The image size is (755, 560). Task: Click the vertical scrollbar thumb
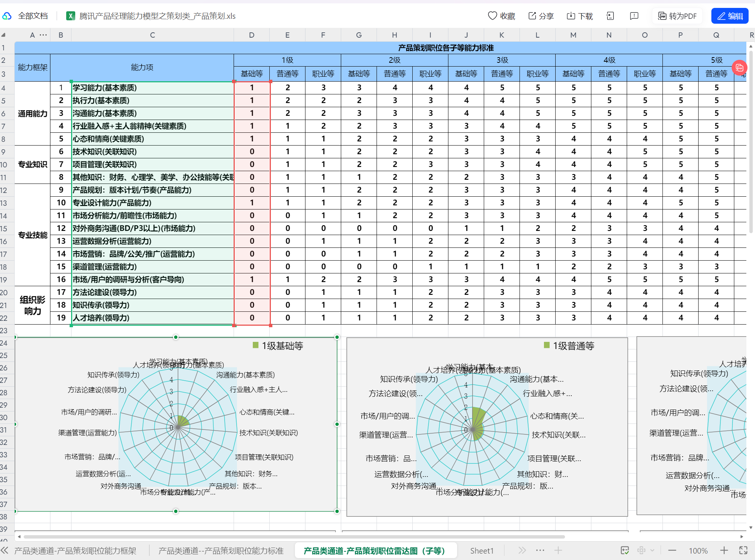751,141
